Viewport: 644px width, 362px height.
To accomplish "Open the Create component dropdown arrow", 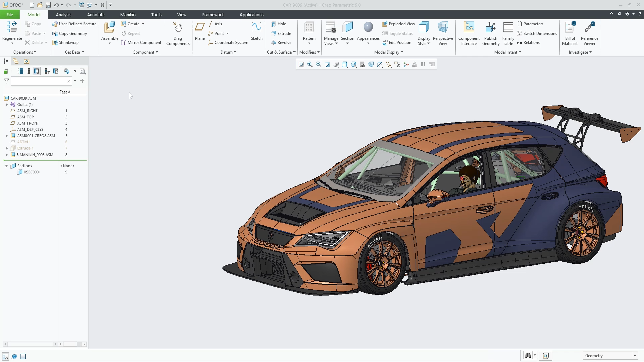I will tap(143, 24).
